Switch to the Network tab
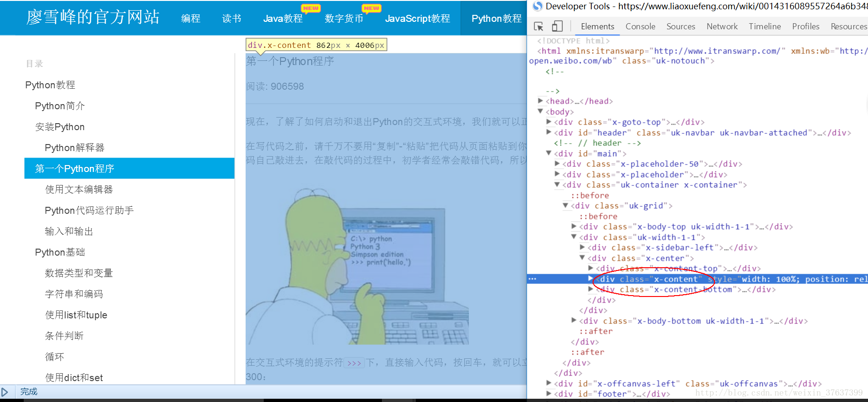868x402 pixels. click(x=722, y=26)
